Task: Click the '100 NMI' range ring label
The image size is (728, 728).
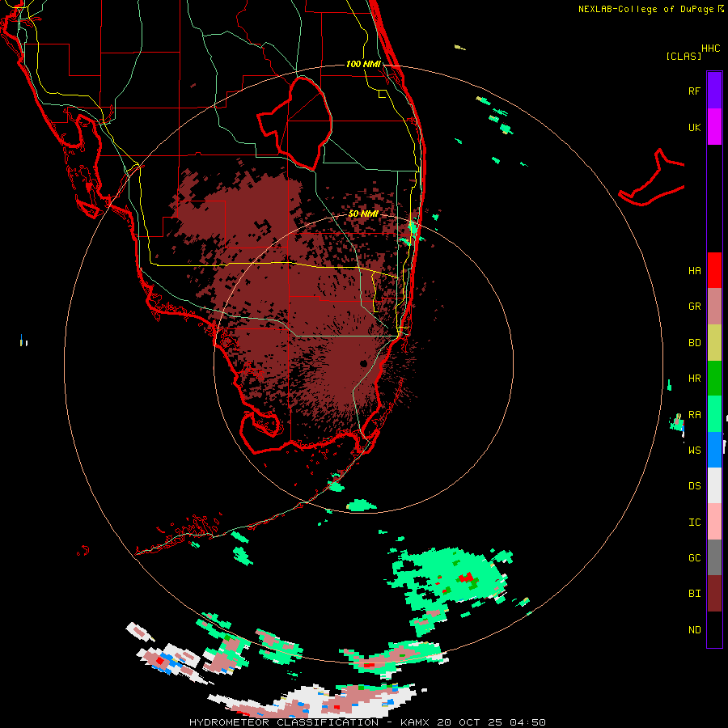Action: (363, 64)
